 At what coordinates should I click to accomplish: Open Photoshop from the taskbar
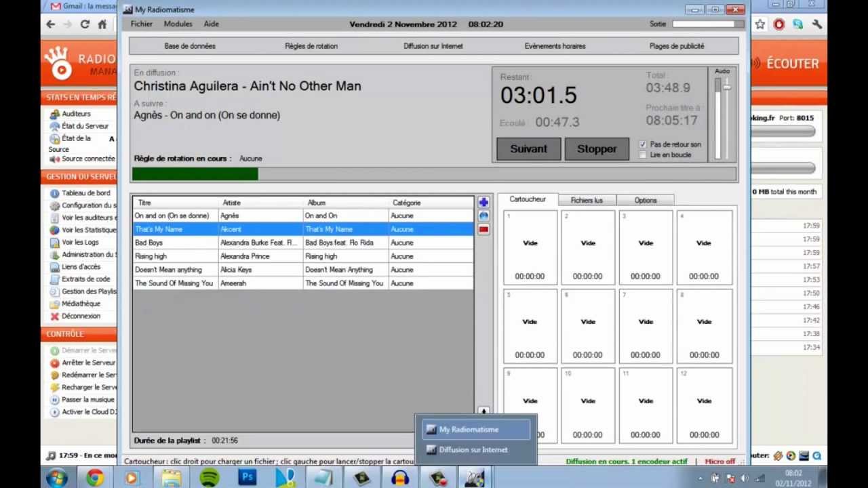[x=248, y=478]
